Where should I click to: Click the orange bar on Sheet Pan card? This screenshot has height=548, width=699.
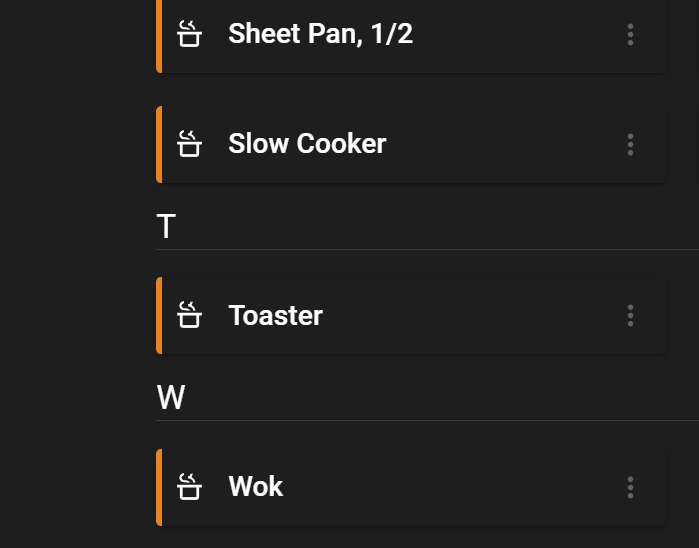coord(159,36)
